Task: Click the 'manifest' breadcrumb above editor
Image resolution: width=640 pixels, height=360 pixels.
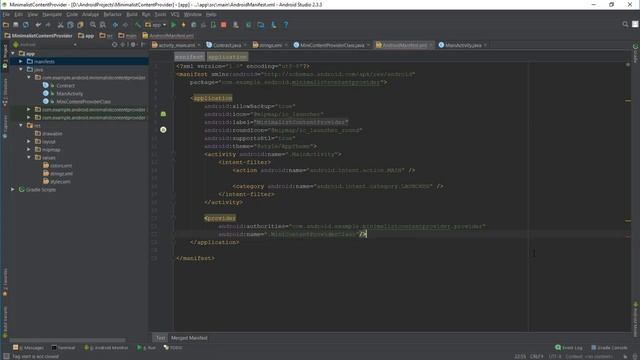Action: (189, 57)
